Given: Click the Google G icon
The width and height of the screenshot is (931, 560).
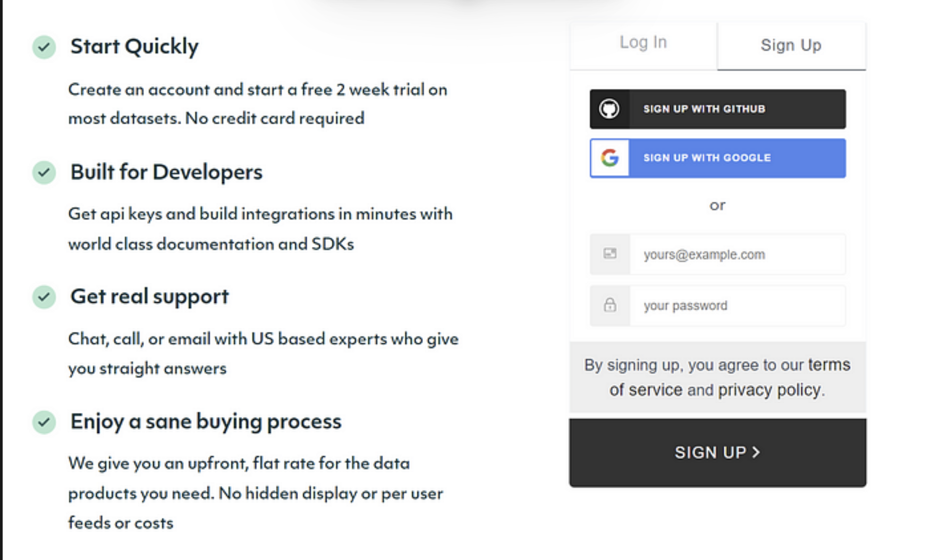Looking at the screenshot, I should coord(610,158).
